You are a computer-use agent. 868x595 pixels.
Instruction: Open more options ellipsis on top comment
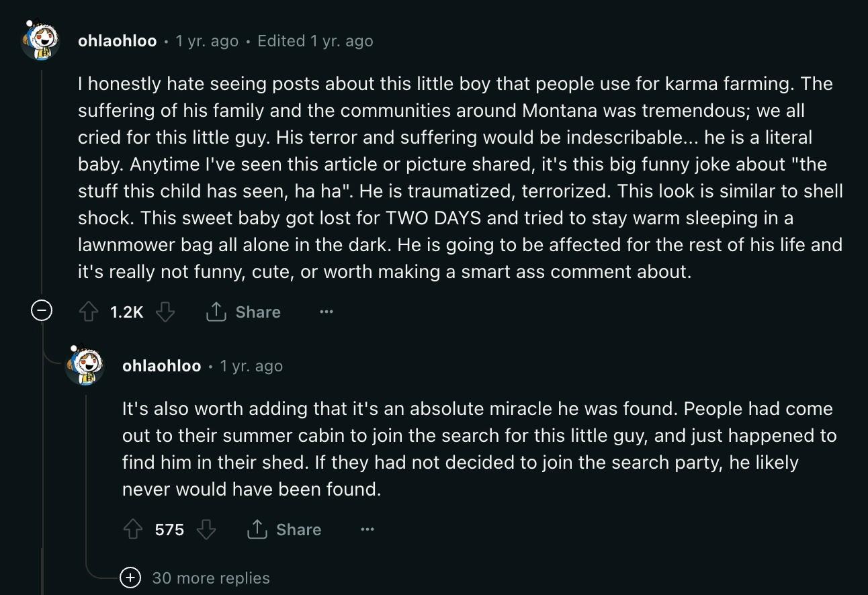[x=327, y=312]
